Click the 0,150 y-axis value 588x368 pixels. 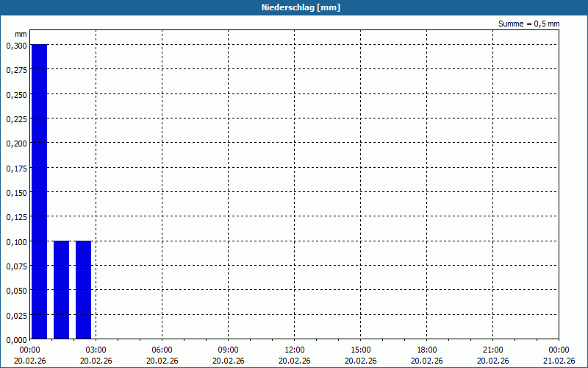pyautogui.click(x=16, y=193)
